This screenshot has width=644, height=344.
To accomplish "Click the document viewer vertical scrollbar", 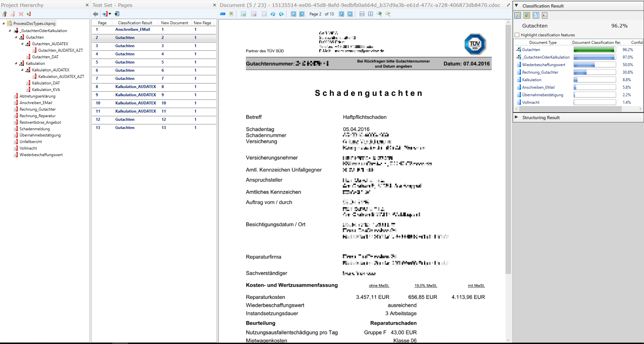I will (x=508, y=149).
